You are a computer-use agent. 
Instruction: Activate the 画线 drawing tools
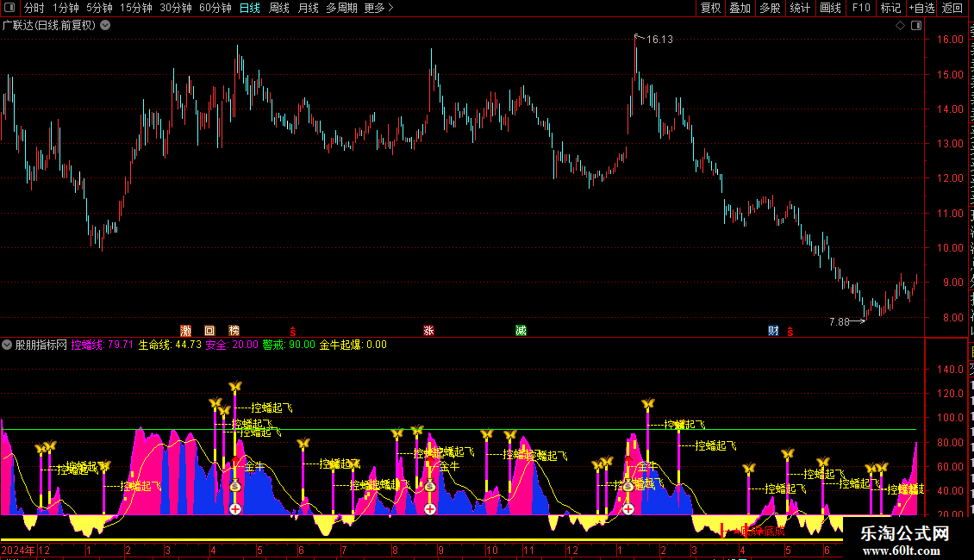coord(831,8)
